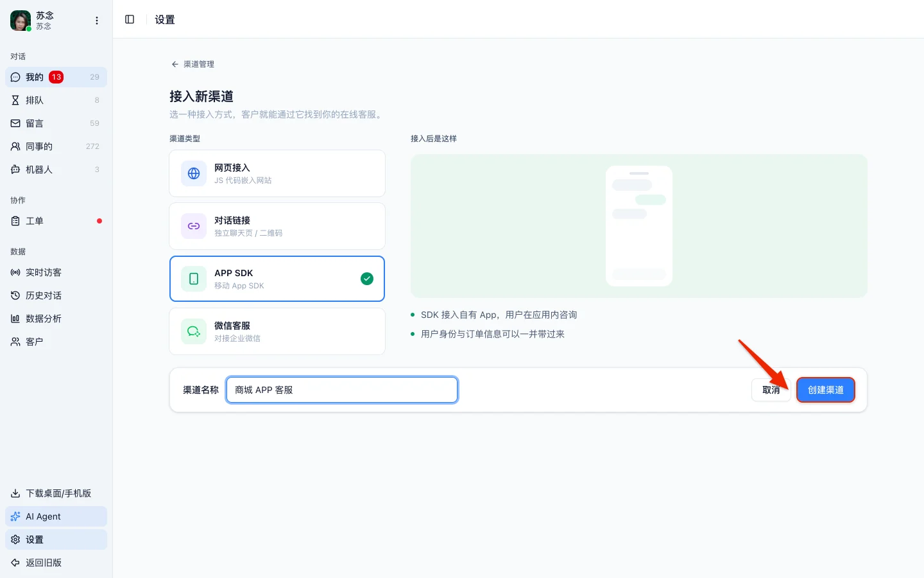This screenshot has width=924, height=578.
Task: Click the text 用户身份与订单信息可以一并带过来
Action: [x=493, y=334]
